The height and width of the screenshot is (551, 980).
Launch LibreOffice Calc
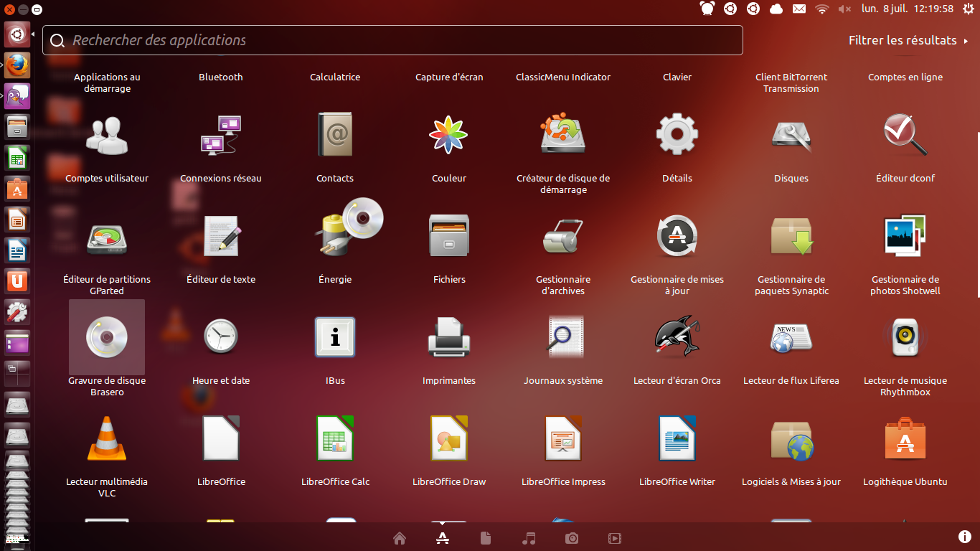335,438
